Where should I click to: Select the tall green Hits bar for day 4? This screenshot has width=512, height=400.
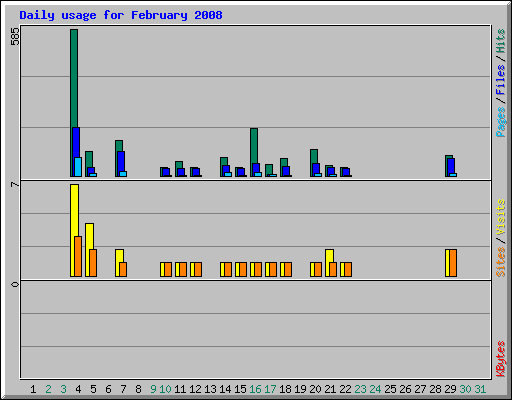(x=74, y=78)
